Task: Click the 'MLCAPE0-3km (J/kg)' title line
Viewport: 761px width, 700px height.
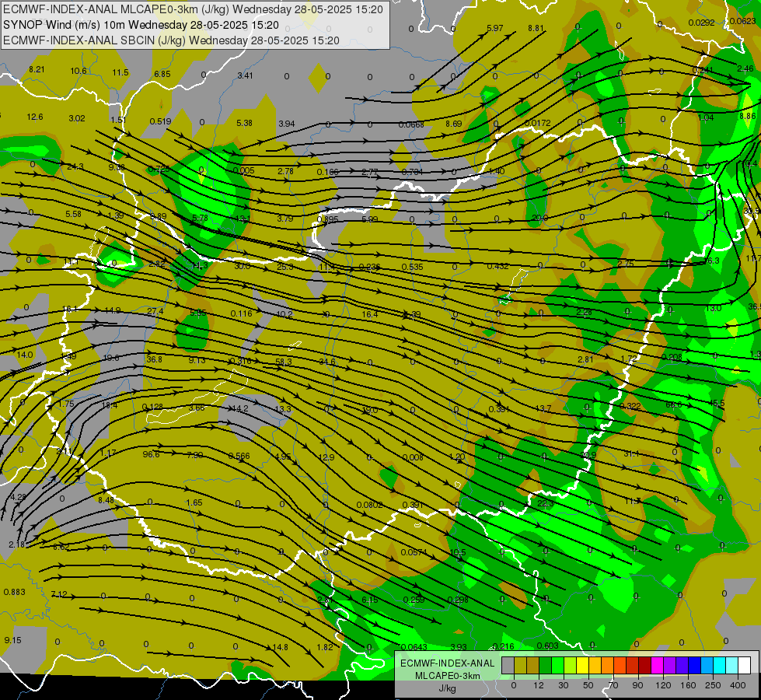Action: coord(193,9)
